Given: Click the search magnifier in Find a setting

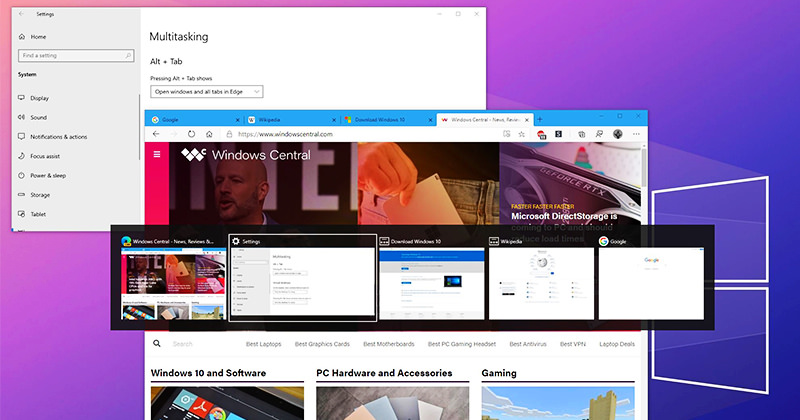Looking at the screenshot, I should pyautogui.click(x=128, y=56).
